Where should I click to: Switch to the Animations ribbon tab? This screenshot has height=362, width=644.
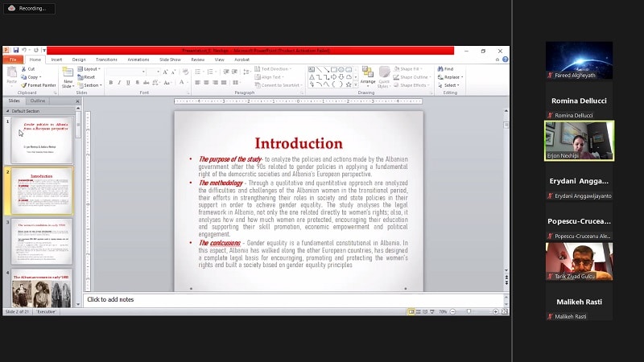click(138, 60)
